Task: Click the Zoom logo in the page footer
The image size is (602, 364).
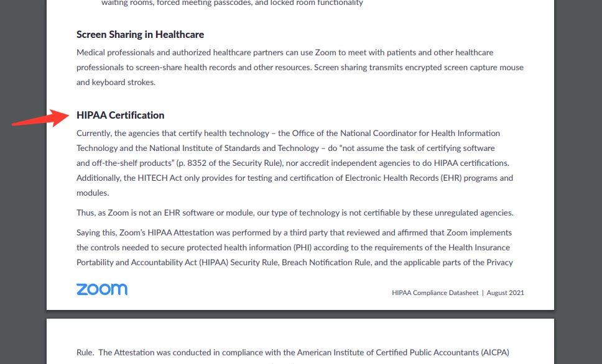Action: pos(102,289)
